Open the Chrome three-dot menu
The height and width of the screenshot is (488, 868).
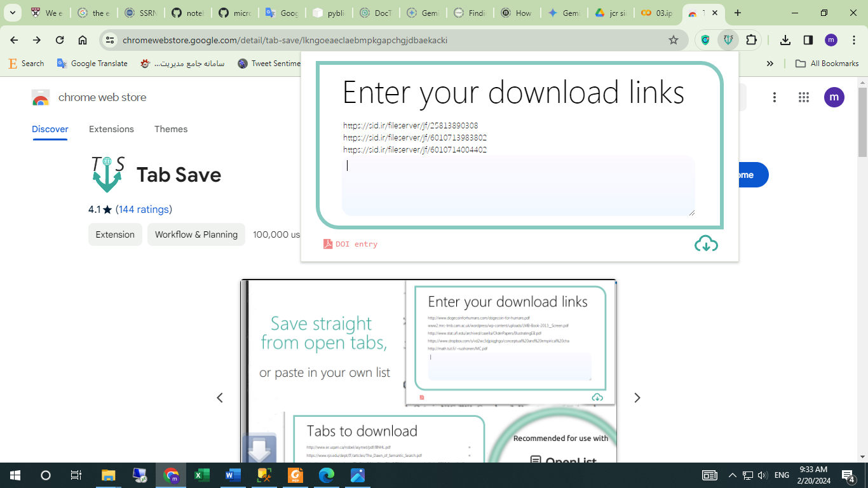853,40
